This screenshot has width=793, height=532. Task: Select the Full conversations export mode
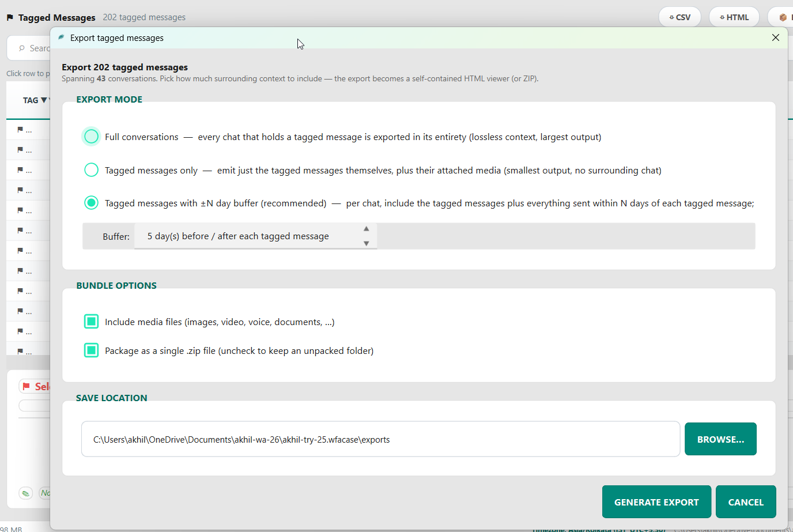point(91,137)
